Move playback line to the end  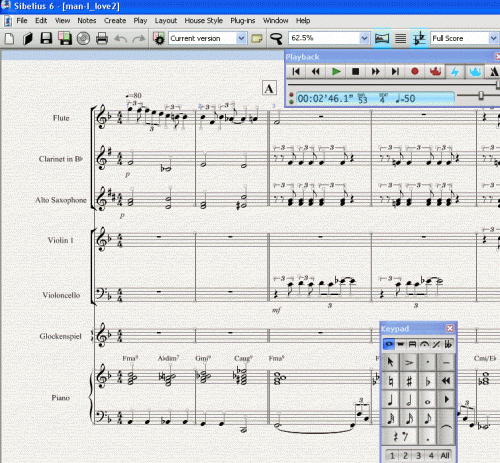[x=395, y=71]
